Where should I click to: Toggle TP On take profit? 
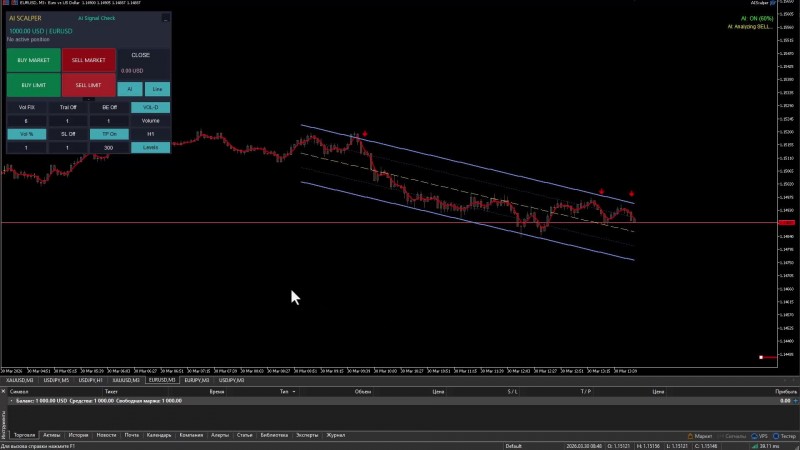109,134
